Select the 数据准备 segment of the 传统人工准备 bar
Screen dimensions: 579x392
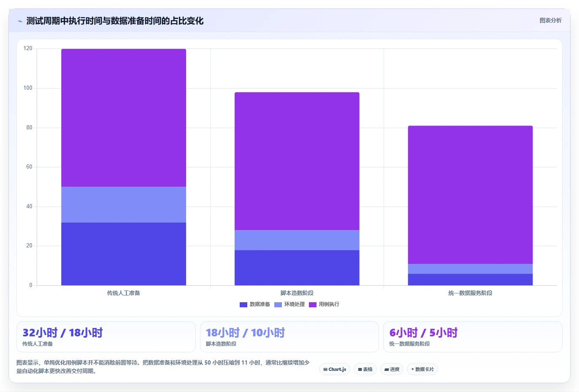(x=124, y=254)
